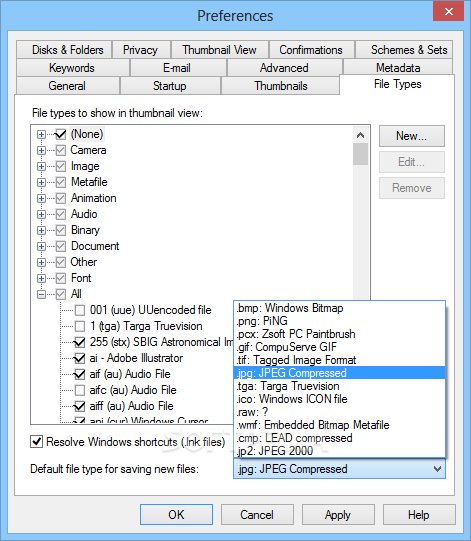This screenshot has height=541, width=471.
Task: Uncheck 255 (stx) SBIG Astronomical checkbox
Action: coord(80,342)
